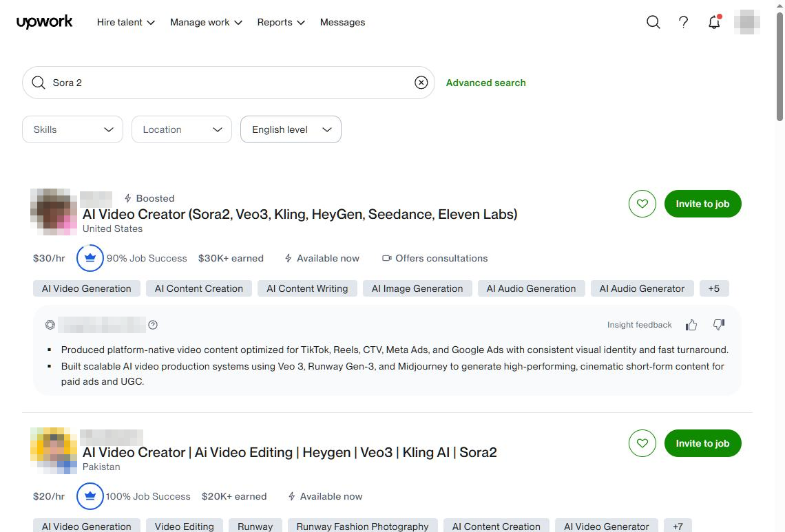Expand the Hire talent menu
The width and height of the screenshot is (785, 532).
pos(125,22)
